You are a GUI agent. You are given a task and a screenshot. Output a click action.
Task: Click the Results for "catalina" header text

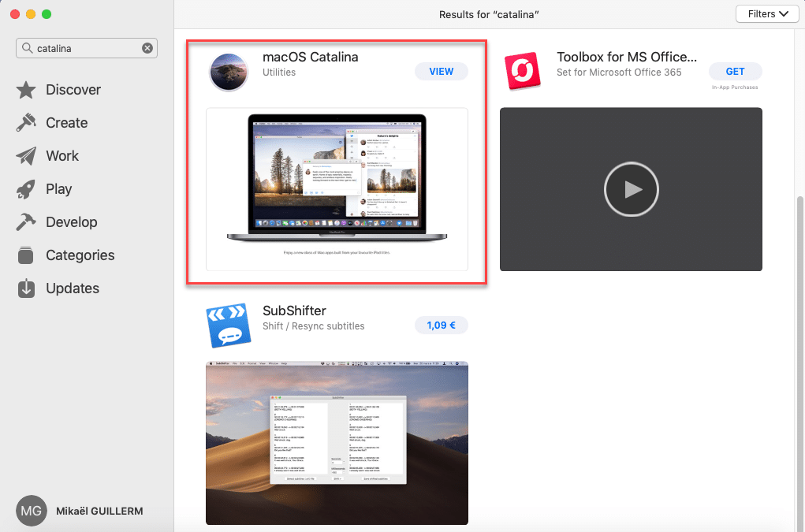click(x=489, y=14)
